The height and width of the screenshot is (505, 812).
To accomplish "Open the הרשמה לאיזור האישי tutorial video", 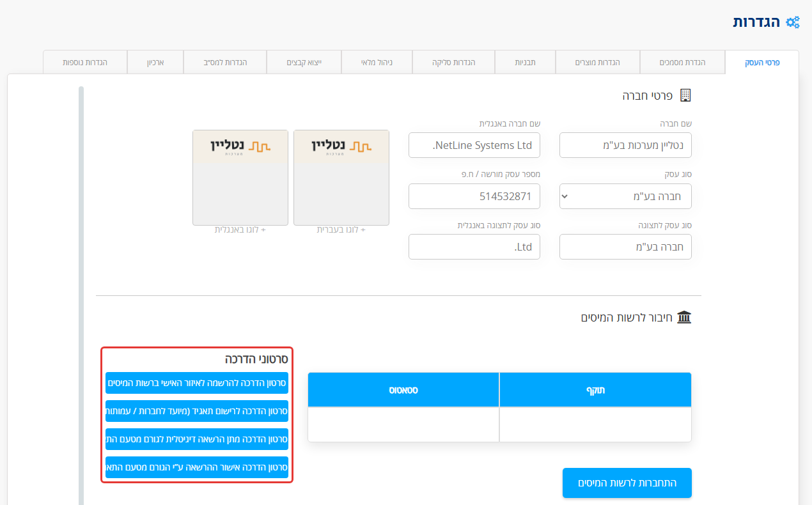I will coord(197,383).
